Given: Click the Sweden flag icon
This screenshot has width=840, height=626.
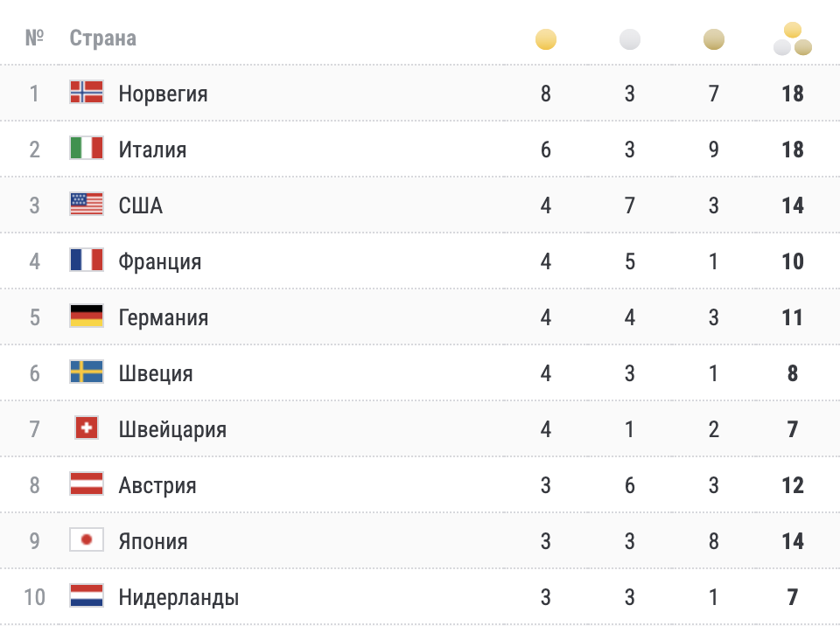Looking at the screenshot, I should click(x=87, y=372).
